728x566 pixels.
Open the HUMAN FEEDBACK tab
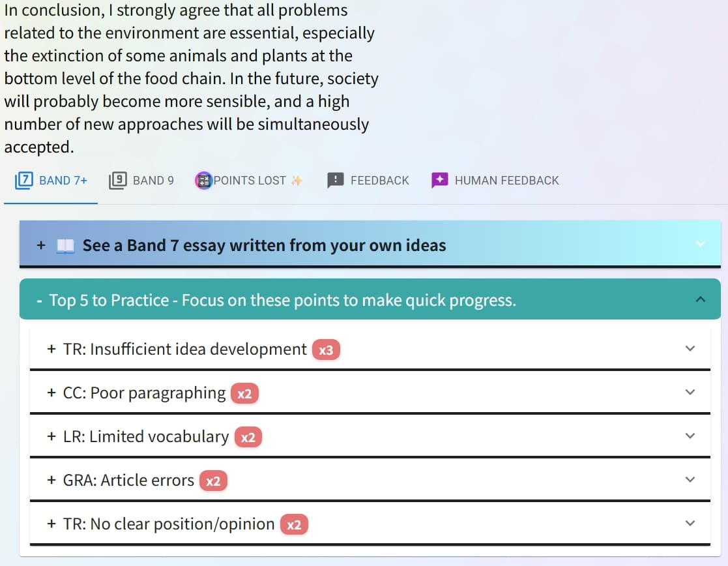(506, 181)
